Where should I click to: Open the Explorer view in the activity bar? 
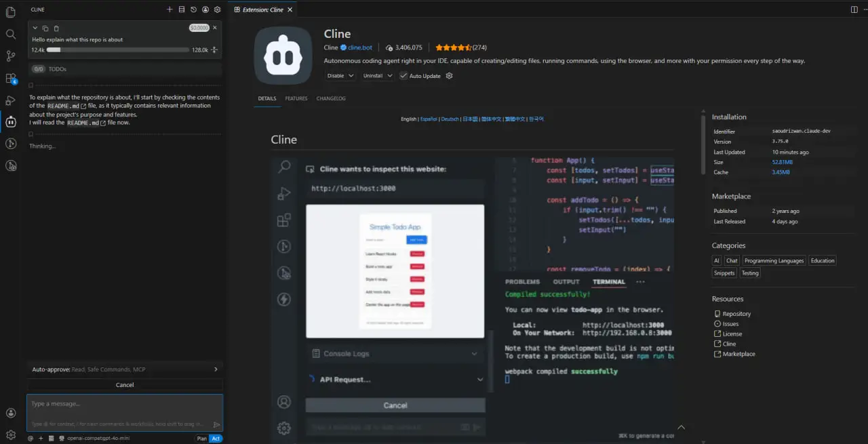11,12
